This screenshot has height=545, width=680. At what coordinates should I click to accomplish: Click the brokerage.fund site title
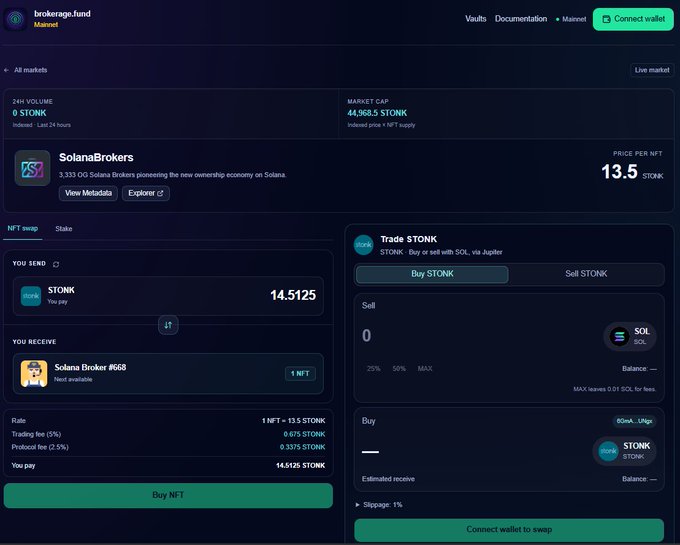tap(62, 14)
